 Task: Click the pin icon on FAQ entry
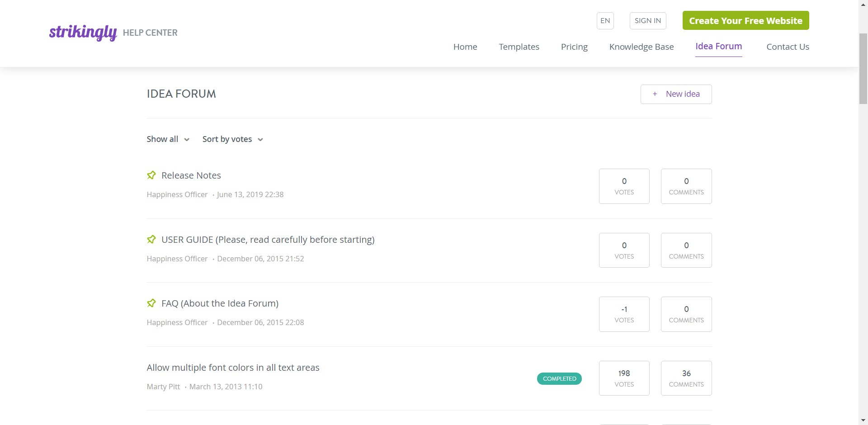tap(151, 303)
